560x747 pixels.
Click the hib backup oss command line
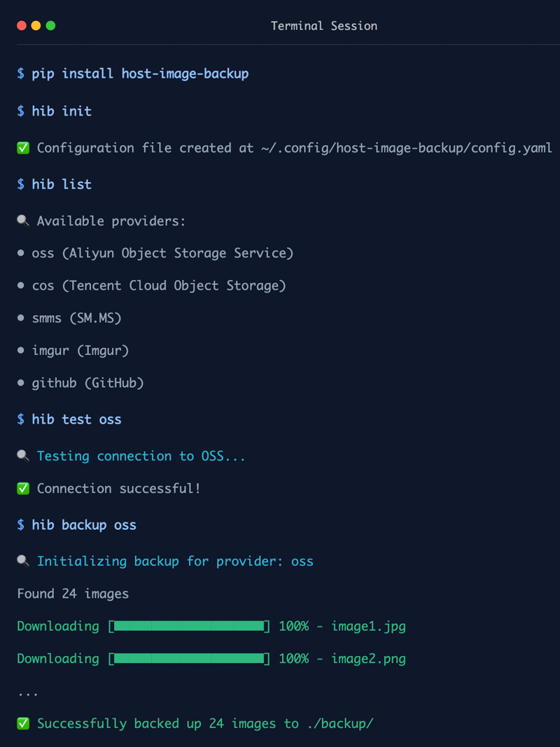[84, 525]
